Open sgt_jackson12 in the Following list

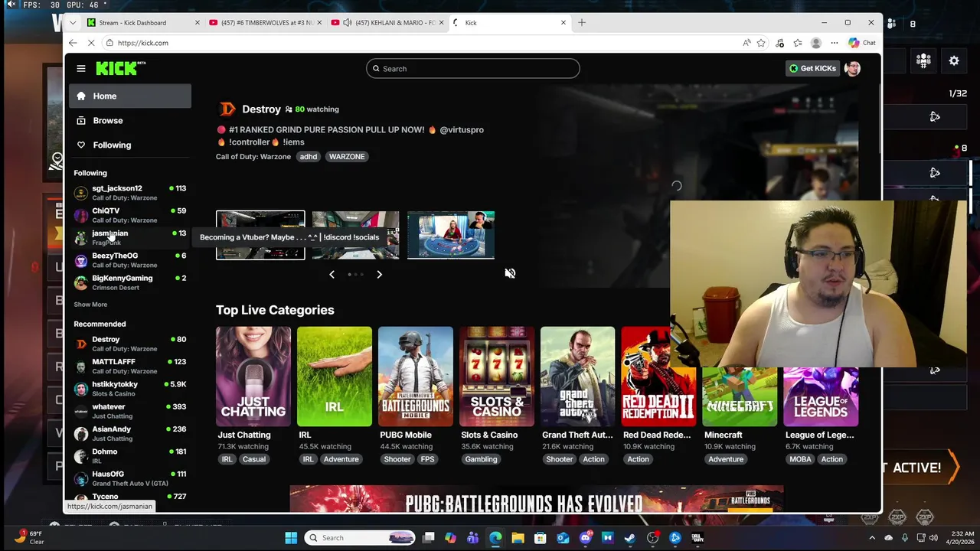(x=130, y=193)
